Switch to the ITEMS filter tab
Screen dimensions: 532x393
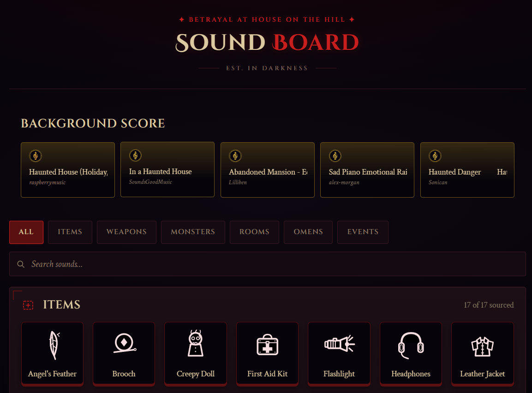[70, 232]
